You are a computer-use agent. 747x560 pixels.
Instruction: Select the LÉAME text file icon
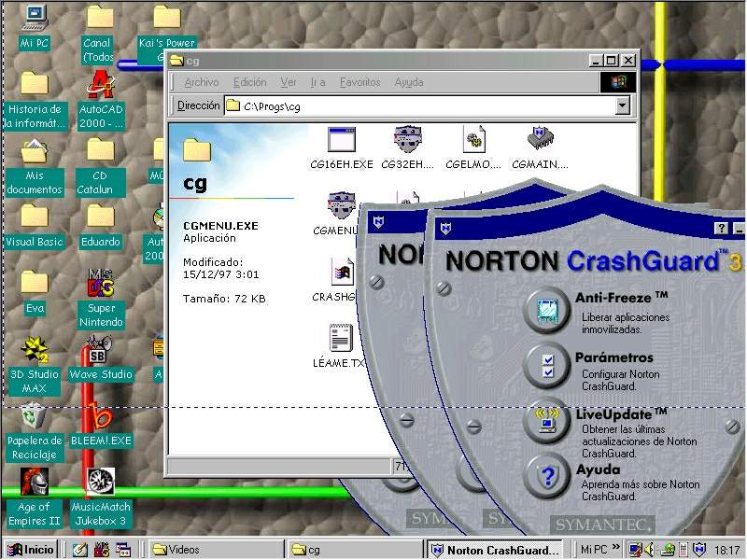click(341, 338)
